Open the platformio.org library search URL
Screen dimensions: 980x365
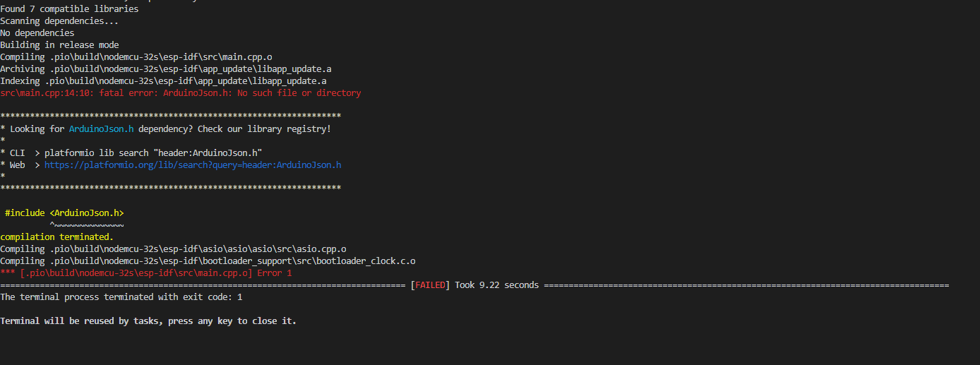[x=192, y=165]
